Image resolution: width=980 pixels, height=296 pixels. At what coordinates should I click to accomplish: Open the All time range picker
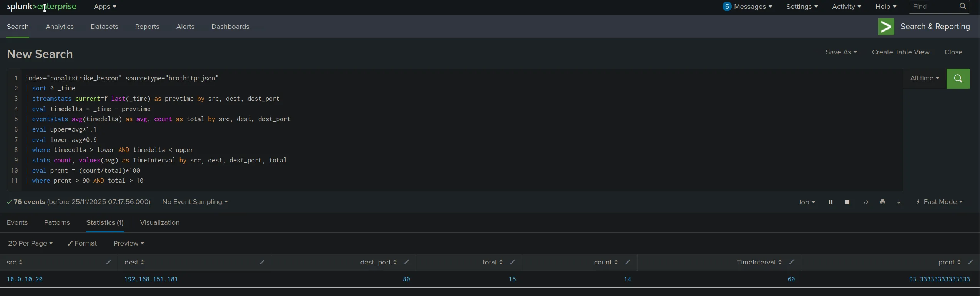(x=924, y=79)
